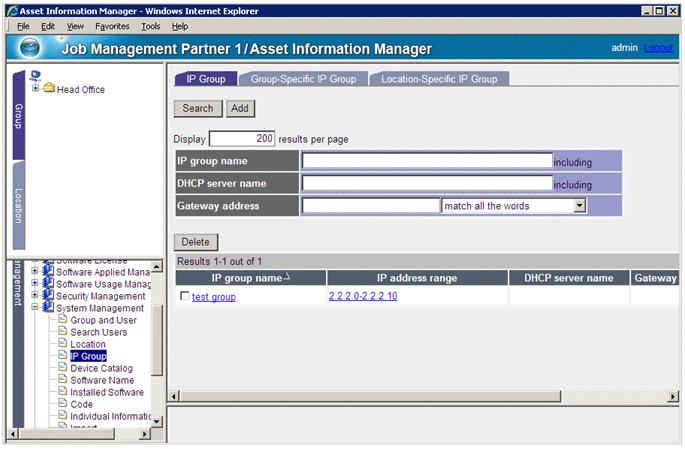Click the Device Catalog page icon
The height and width of the screenshot is (449, 685).
[62, 368]
